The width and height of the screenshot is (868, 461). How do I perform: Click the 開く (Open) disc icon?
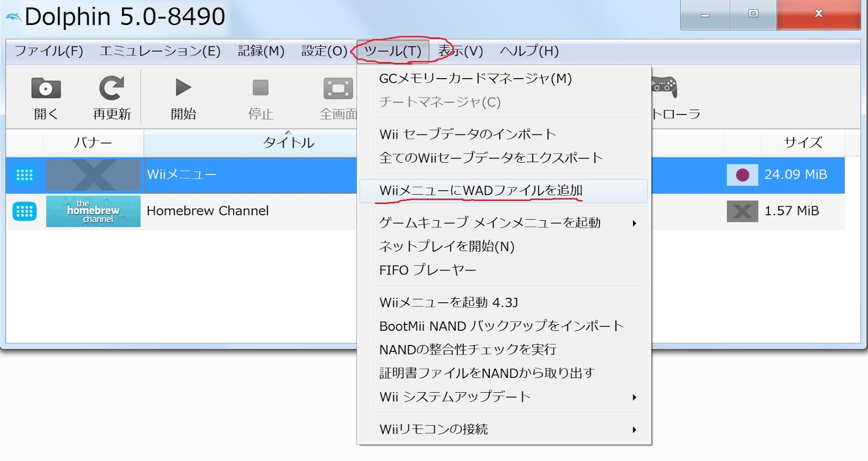46,88
